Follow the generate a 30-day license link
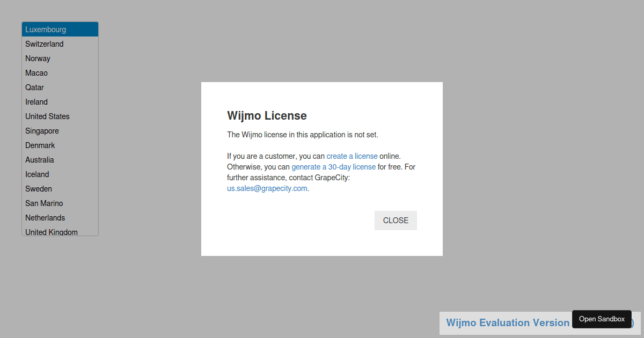 333,167
